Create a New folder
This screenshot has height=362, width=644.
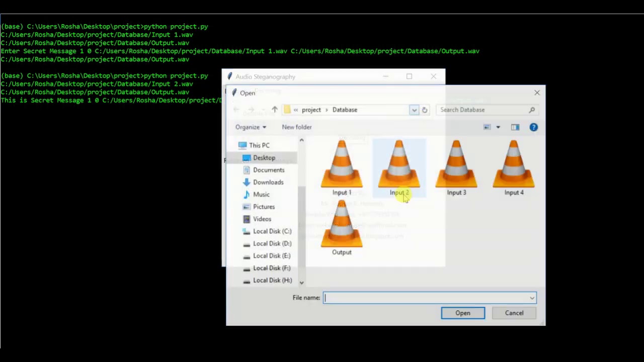coord(297,127)
